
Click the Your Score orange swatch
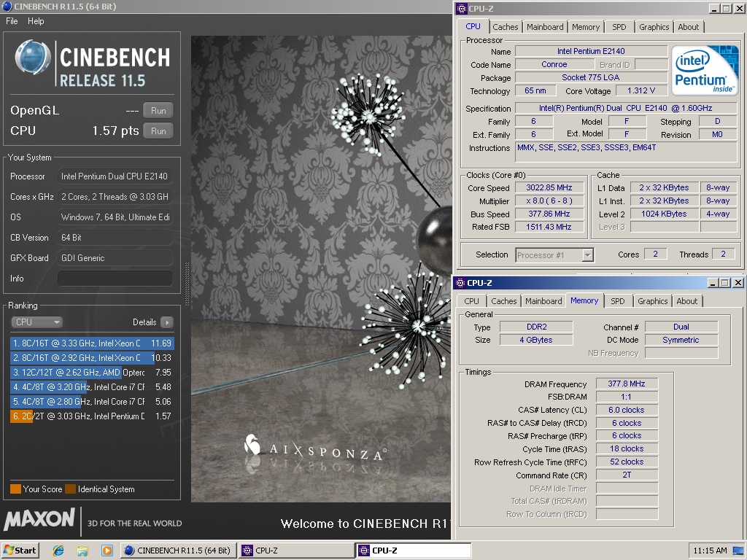[15, 489]
